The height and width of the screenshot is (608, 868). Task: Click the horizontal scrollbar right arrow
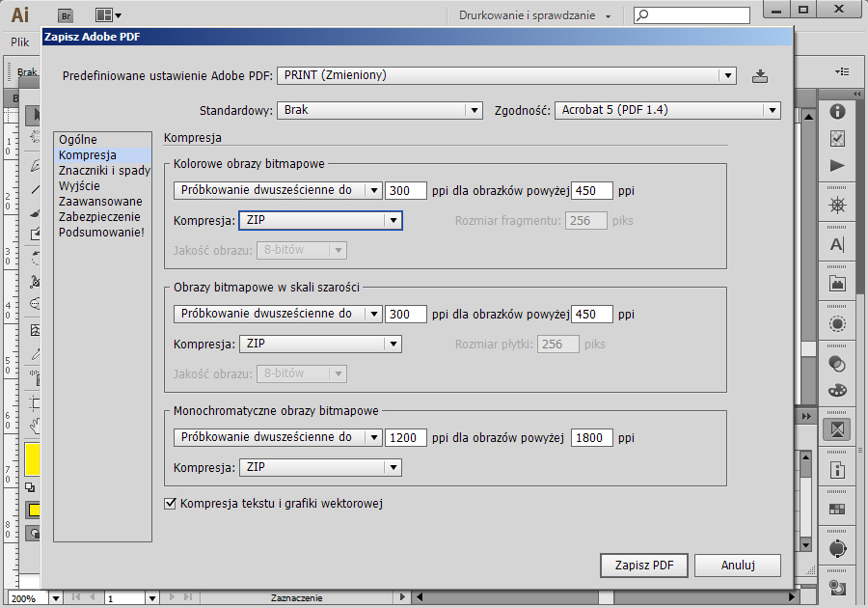click(x=792, y=597)
